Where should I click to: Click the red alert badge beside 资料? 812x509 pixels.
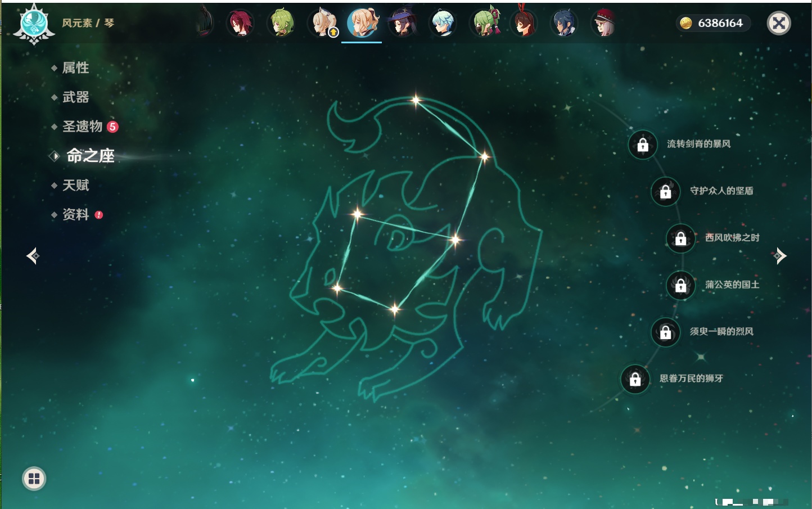[99, 215]
